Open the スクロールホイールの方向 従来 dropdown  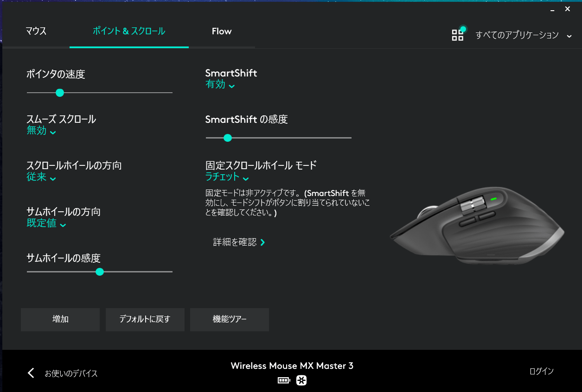(41, 177)
